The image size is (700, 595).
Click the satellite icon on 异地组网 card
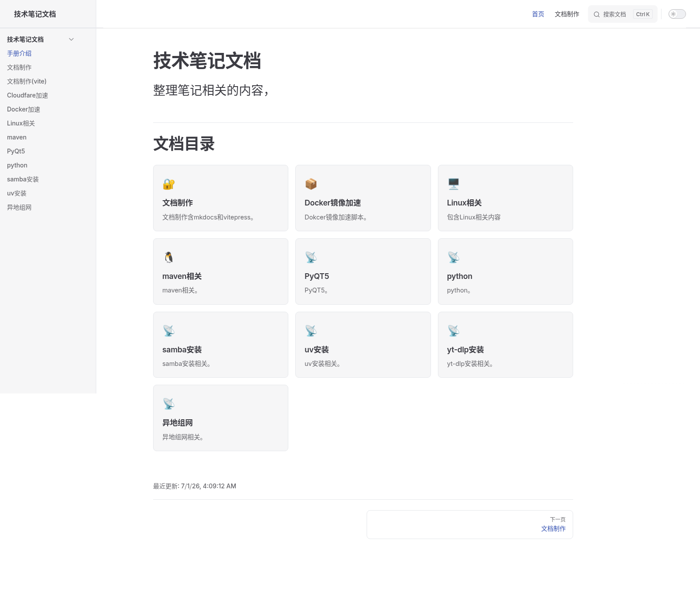[x=169, y=404]
